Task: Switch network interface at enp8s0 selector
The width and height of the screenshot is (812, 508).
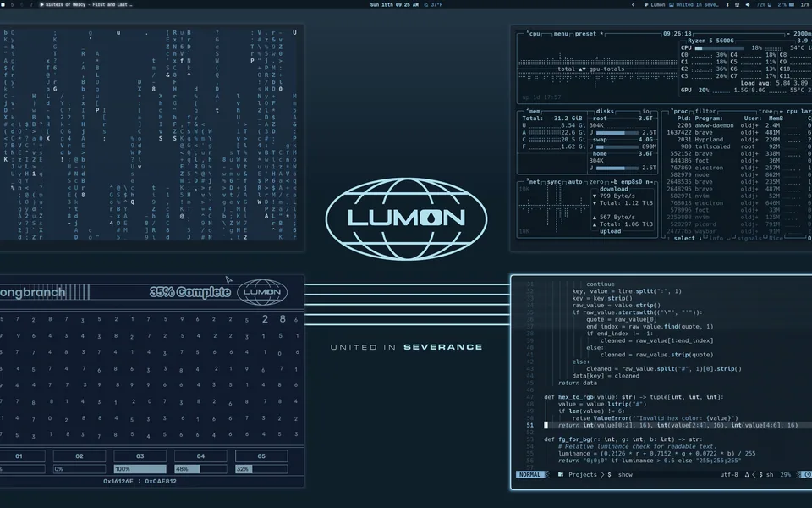Action: [631, 182]
